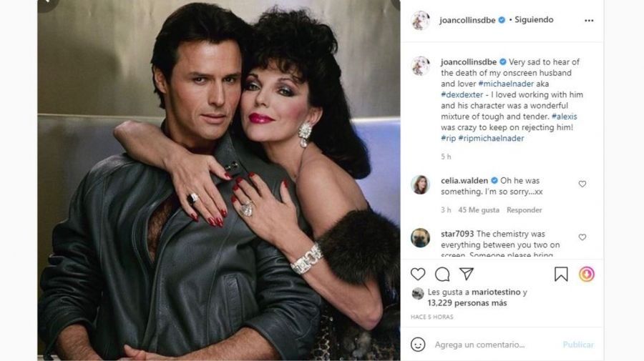Open joancollinsdbe header profile picture
The image size is (644, 361).
tap(421, 21)
